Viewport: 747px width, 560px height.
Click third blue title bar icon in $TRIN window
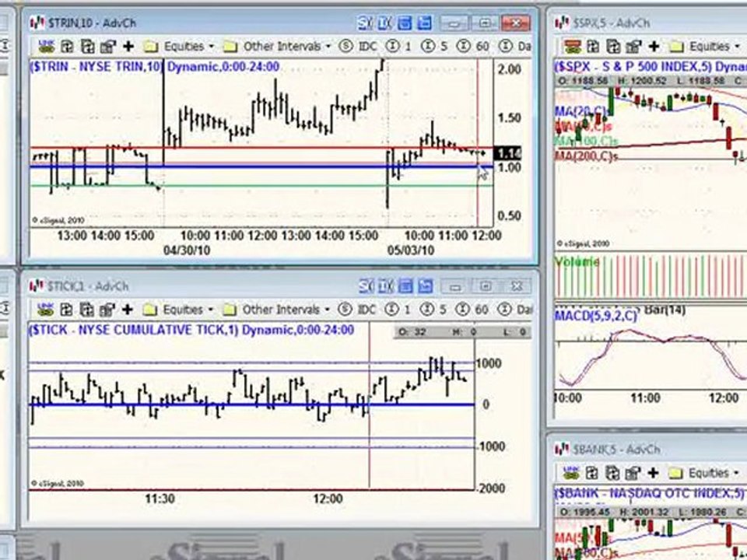click(x=405, y=23)
